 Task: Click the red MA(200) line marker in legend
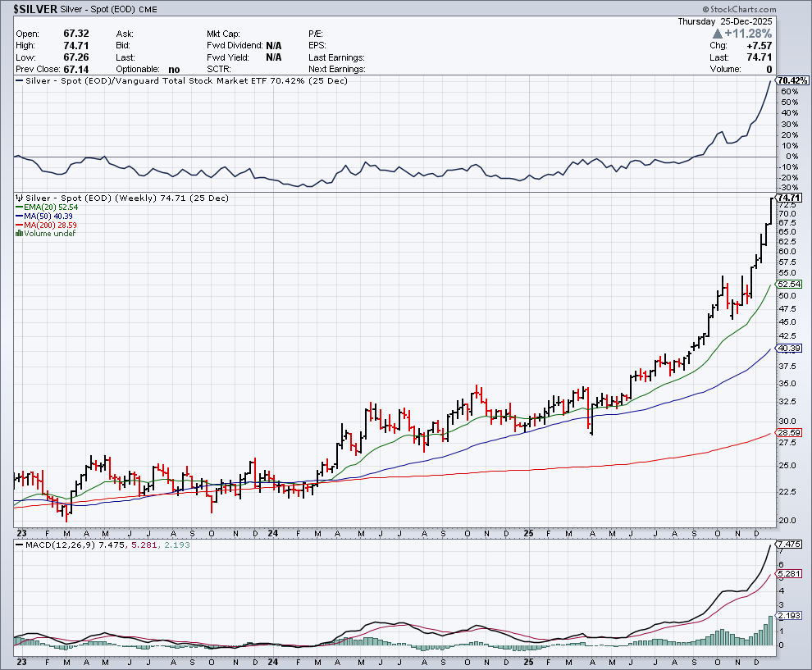[20, 225]
